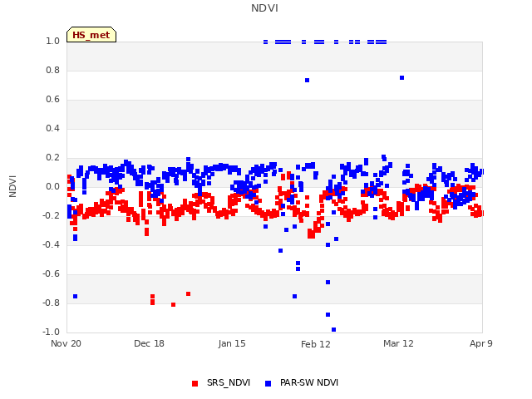Click the Apr 9 x-axis label
532x399 pixels.
(x=480, y=343)
